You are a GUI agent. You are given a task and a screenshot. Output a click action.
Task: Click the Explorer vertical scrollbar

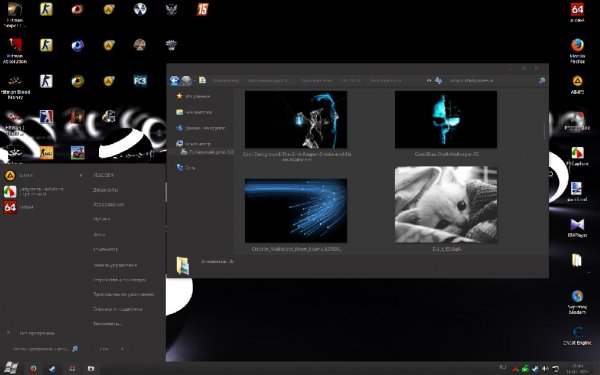click(x=545, y=131)
